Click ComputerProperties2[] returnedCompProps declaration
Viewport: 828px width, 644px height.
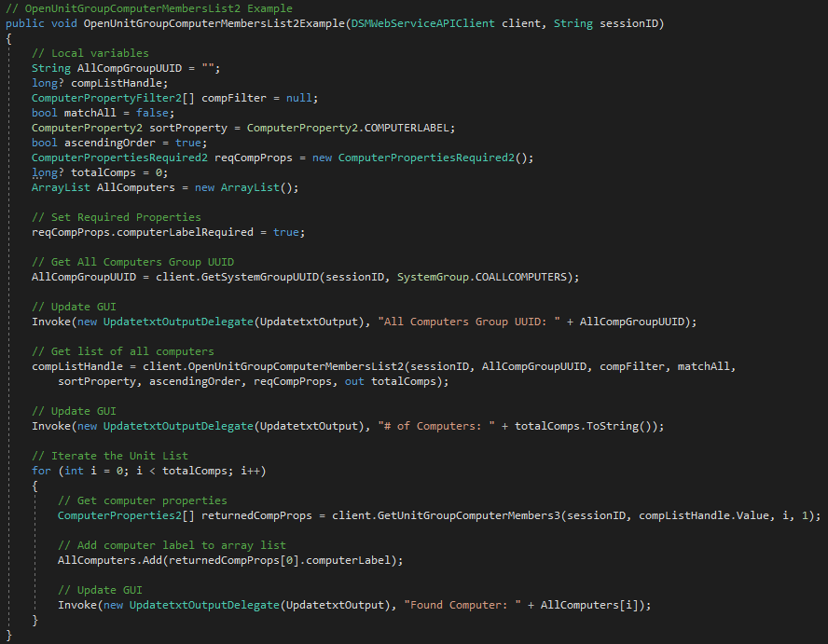pyautogui.click(x=185, y=515)
